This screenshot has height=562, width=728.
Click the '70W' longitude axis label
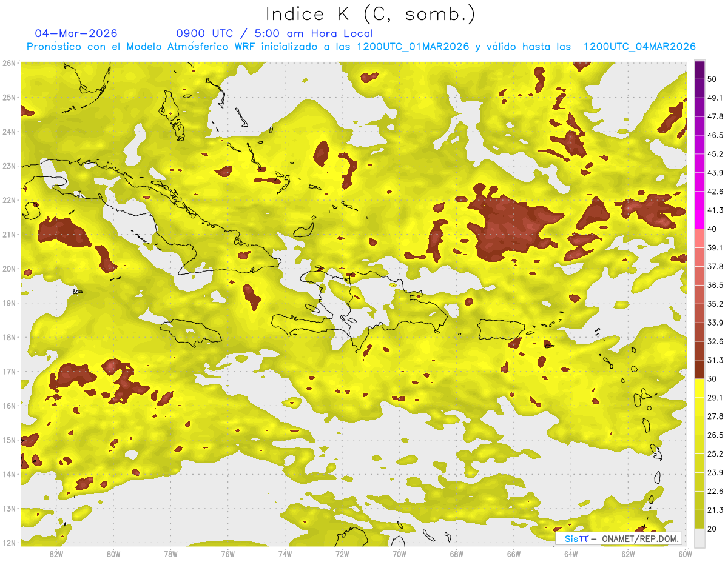[x=399, y=554]
